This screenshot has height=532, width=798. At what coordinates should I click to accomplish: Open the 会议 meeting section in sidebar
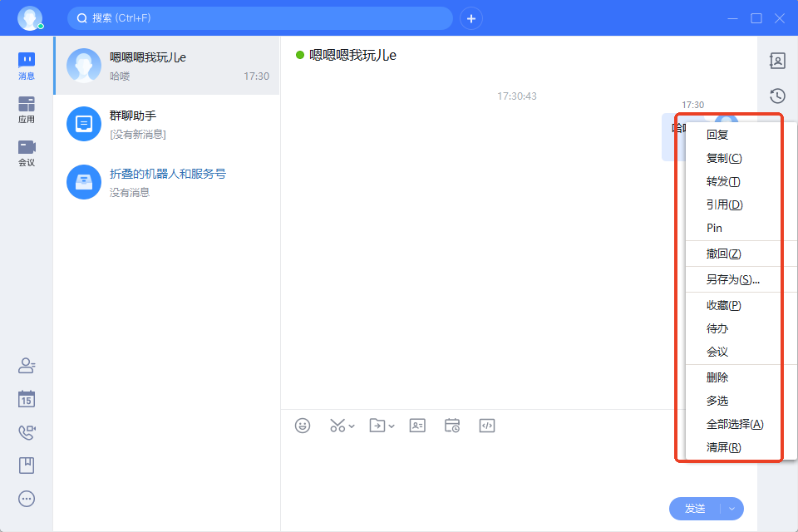pyautogui.click(x=27, y=153)
